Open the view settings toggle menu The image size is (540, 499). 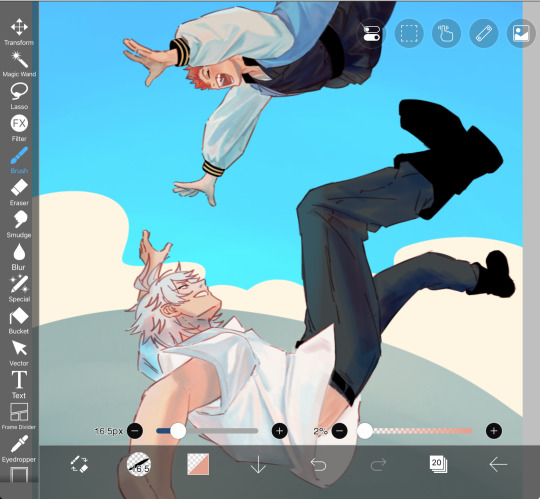[371, 33]
